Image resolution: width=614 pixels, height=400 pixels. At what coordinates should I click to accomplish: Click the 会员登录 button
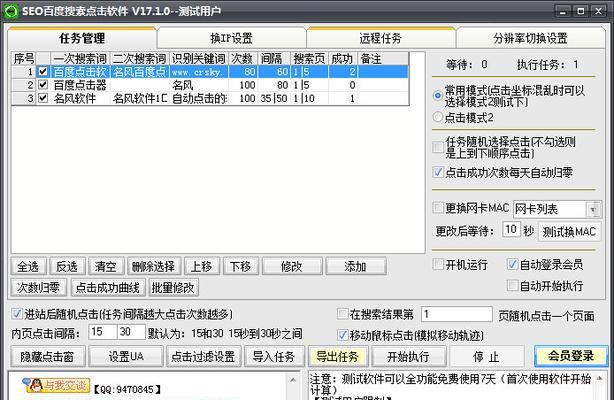pos(571,356)
